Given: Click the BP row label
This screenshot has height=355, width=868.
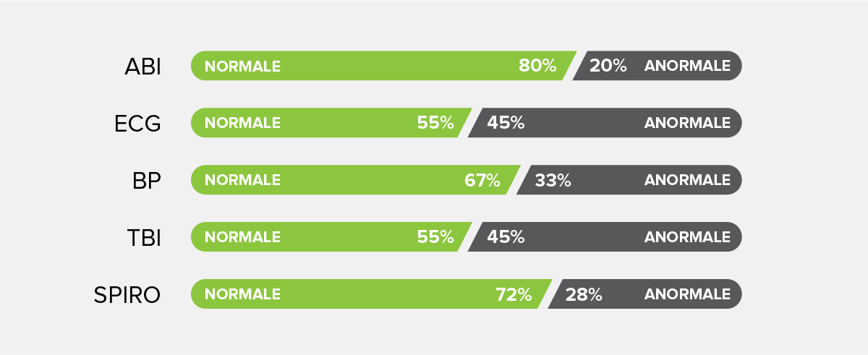Looking at the screenshot, I should tap(147, 181).
